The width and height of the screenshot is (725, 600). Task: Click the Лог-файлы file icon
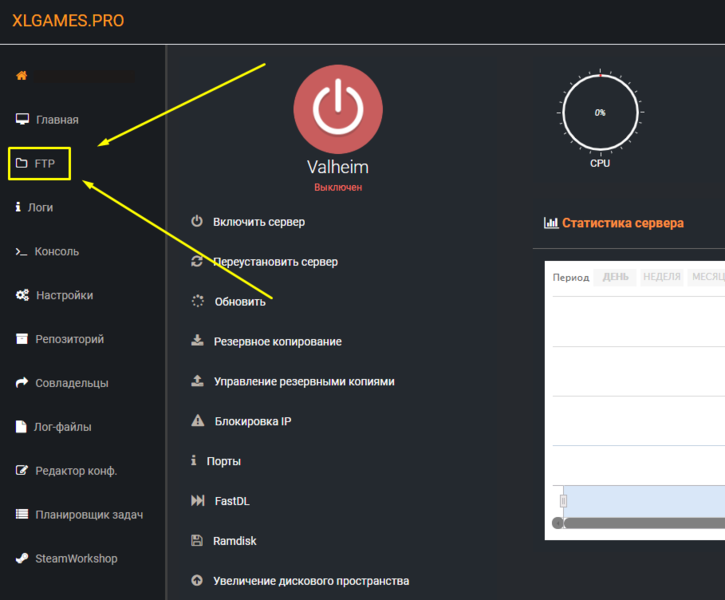22,427
